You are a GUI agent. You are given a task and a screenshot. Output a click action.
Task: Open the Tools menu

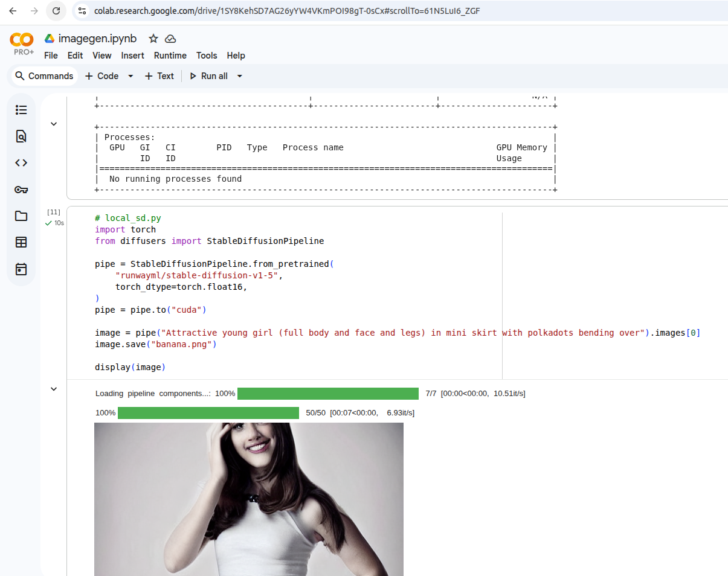point(207,56)
